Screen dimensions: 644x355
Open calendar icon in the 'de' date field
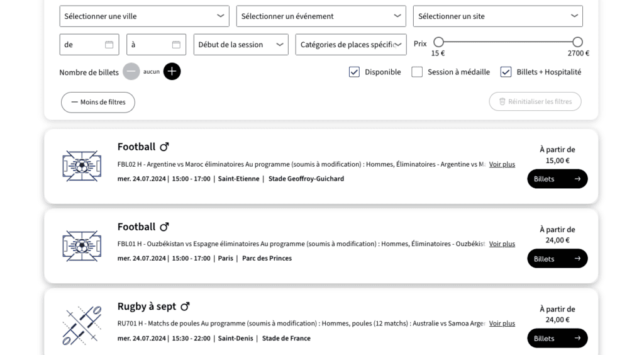coord(109,45)
